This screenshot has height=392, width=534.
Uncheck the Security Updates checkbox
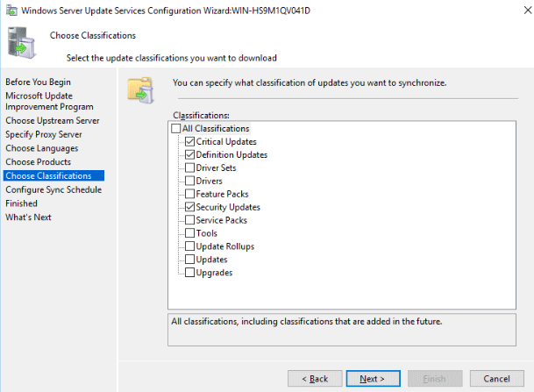189,207
